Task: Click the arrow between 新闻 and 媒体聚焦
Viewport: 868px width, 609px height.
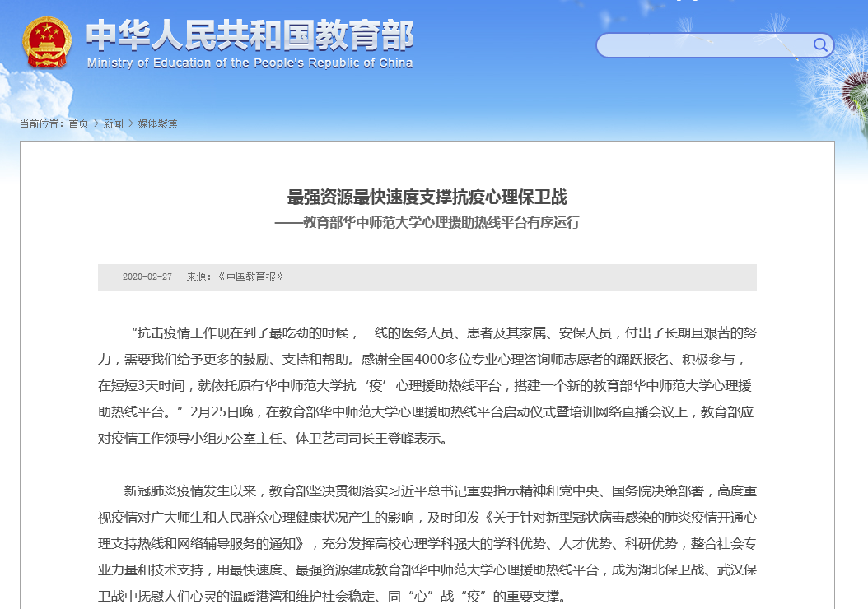Action: point(130,123)
